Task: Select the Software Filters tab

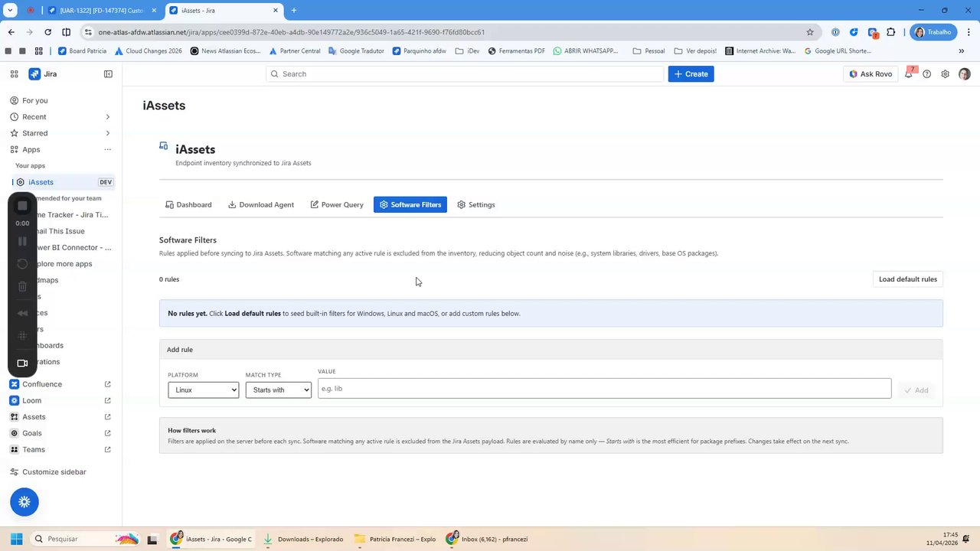Action: (410, 205)
